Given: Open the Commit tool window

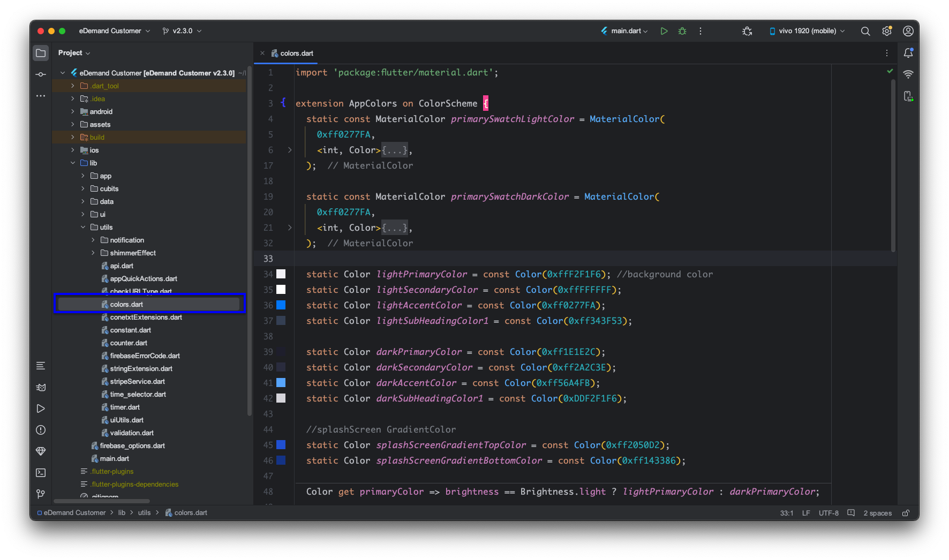Looking at the screenshot, I should (41, 74).
